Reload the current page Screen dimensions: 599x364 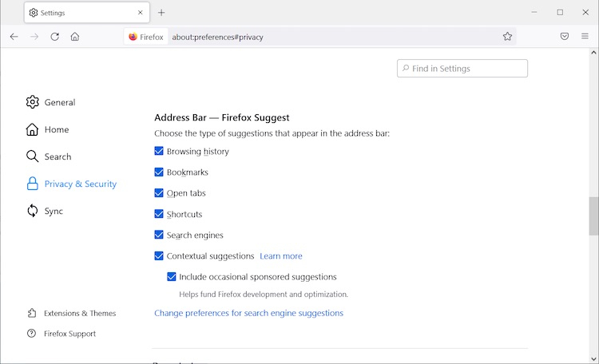55,37
